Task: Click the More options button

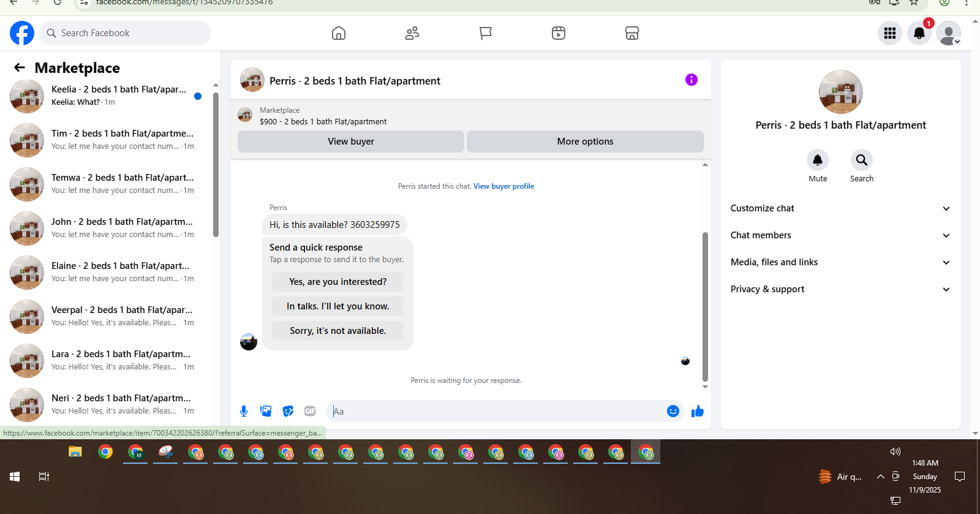Action: [585, 142]
